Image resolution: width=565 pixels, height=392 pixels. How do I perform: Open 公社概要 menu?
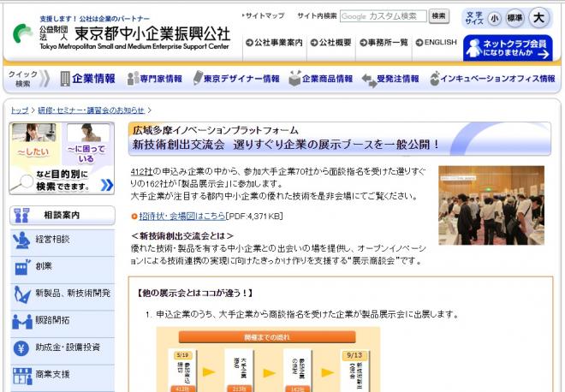point(330,43)
